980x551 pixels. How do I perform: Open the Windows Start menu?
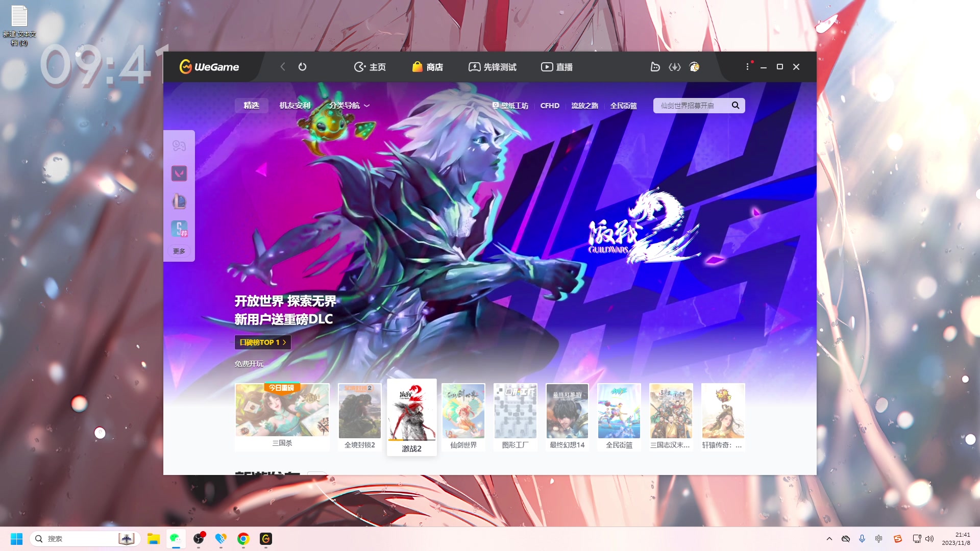[16, 539]
